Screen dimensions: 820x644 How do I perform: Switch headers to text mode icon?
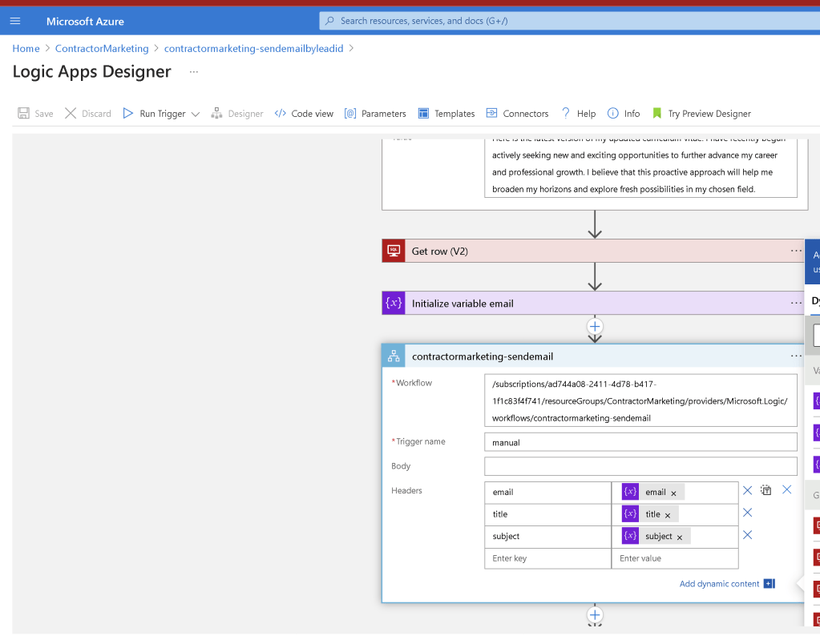[x=766, y=490]
